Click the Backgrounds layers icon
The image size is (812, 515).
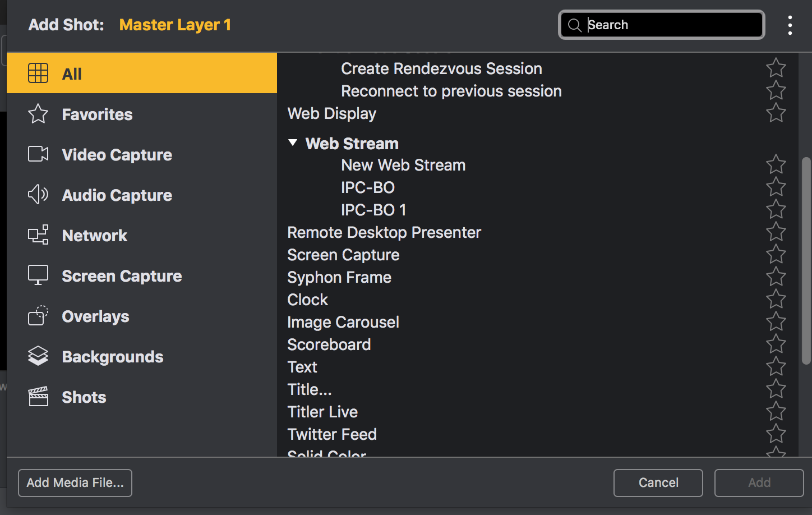coord(38,356)
